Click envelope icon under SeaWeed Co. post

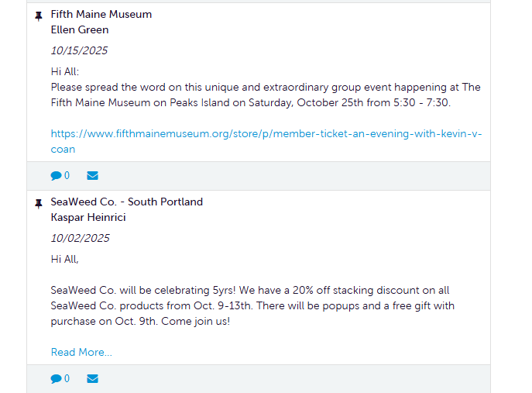(x=93, y=379)
